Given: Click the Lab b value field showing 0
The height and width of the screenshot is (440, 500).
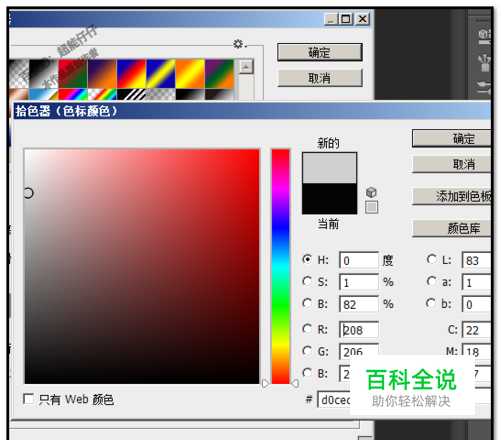Looking at the screenshot, I should pyautogui.click(x=476, y=304).
